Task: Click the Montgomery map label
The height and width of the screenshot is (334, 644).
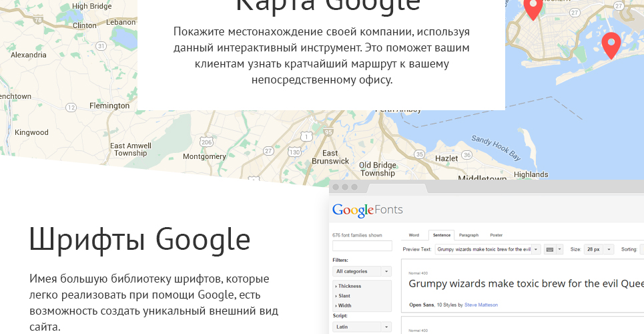Action: pyautogui.click(x=204, y=156)
